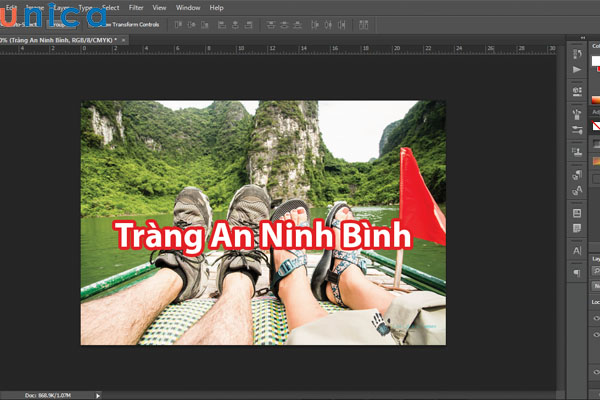Open the View menu
The height and width of the screenshot is (400, 600).
point(159,8)
